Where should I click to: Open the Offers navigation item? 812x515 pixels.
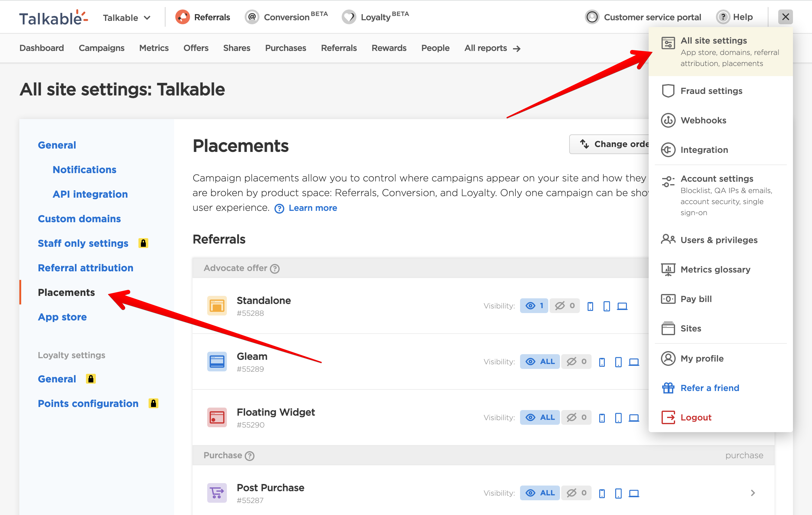coord(196,48)
